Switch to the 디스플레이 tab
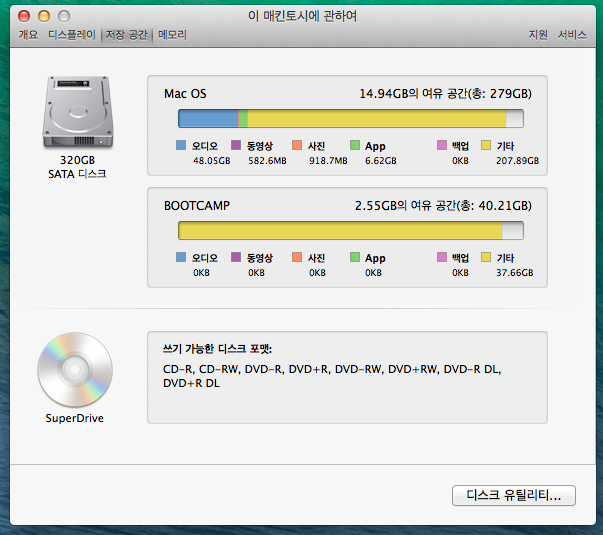Screen dimensions: 603x535 pyautogui.click(x=71, y=35)
